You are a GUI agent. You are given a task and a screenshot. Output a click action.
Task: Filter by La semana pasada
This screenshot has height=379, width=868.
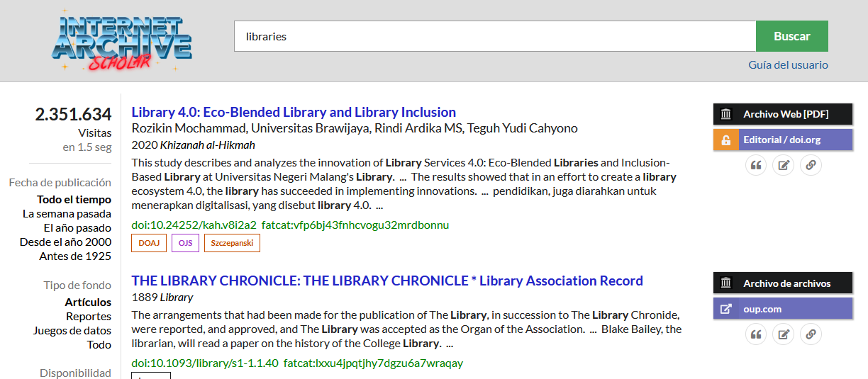67,213
